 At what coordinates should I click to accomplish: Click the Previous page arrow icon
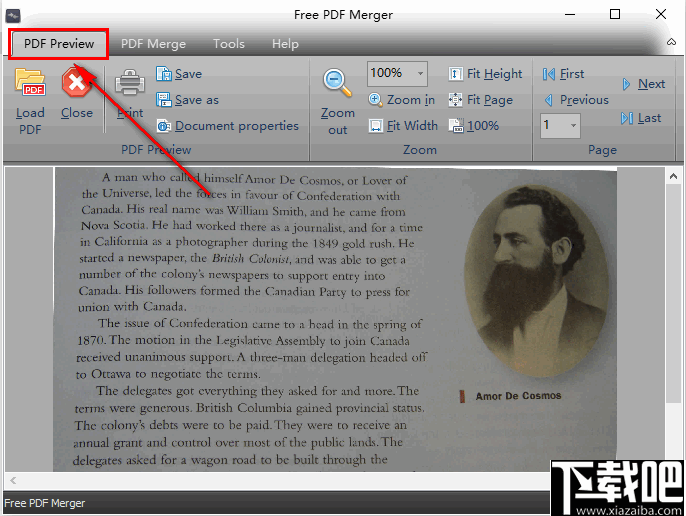tap(549, 100)
